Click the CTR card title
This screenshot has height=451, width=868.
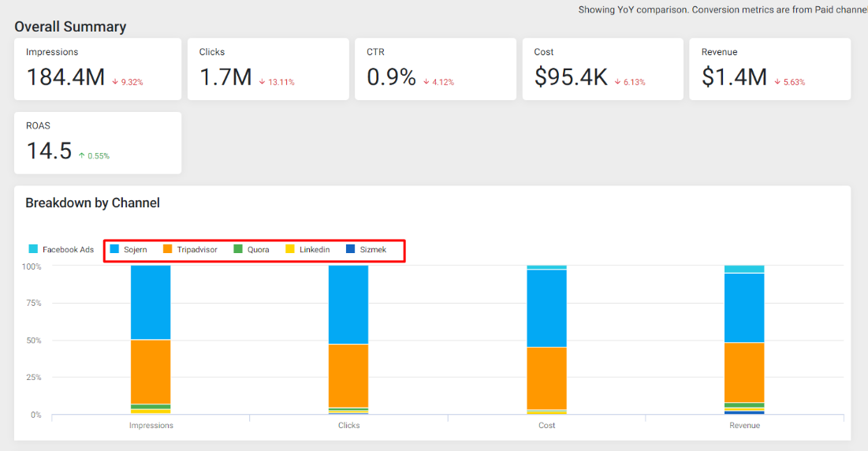pyautogui.click(x=375, y=52)
